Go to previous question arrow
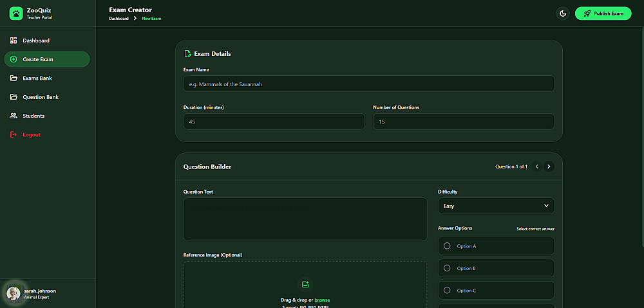 point(537,167)
